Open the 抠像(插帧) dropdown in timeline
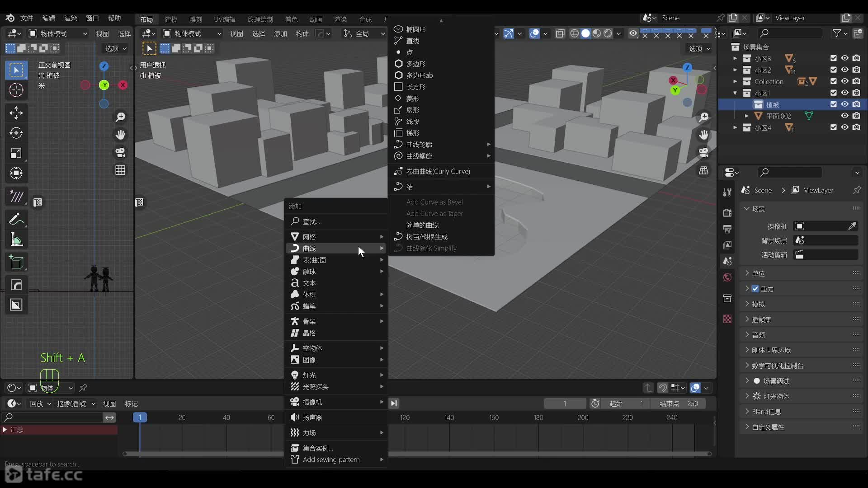The image size is (868, 488). click(76, 404)
